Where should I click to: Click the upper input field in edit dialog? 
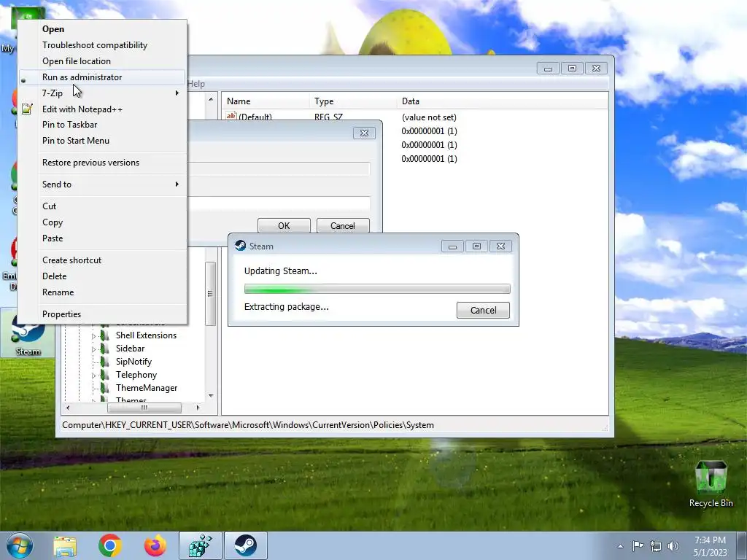(279, 169)
